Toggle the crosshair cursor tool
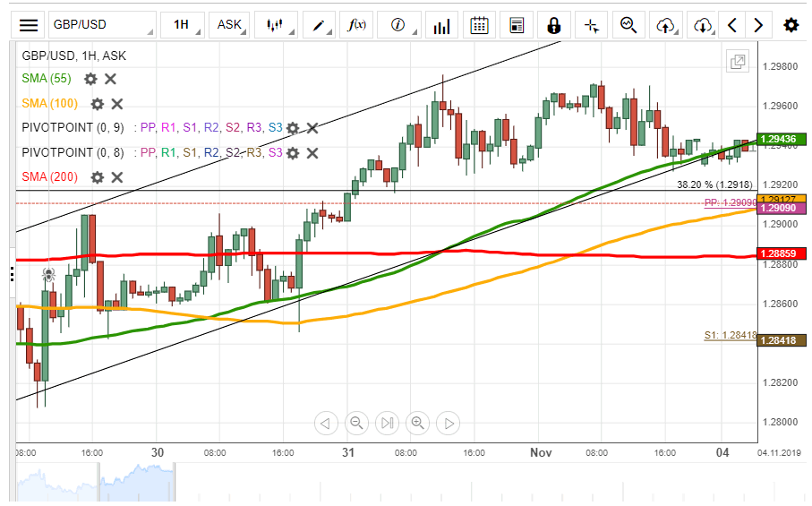Screen dimensions: 812x506 [x=591, y=25]
